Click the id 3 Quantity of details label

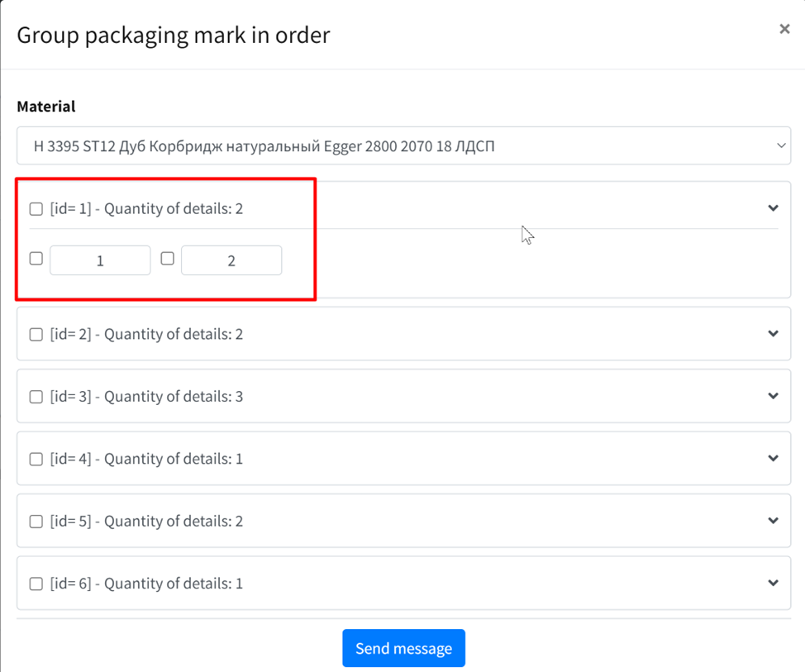[146, 397]
